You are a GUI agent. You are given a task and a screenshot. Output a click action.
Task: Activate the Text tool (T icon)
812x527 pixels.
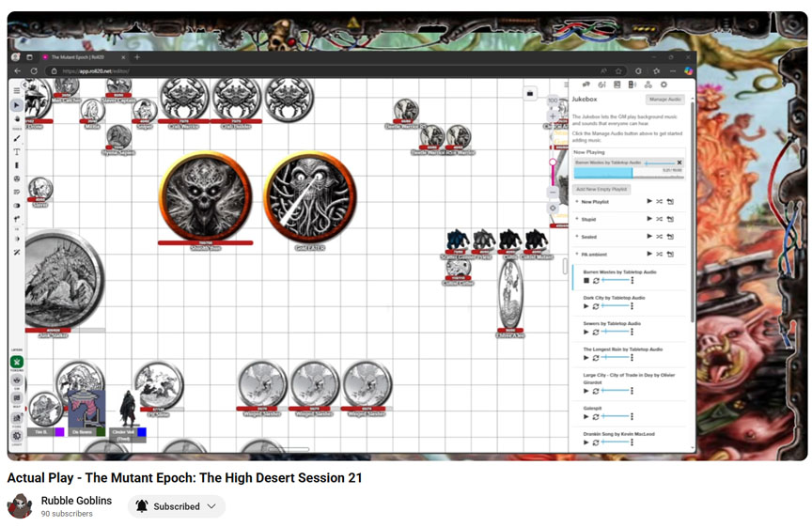click(17, 151)
